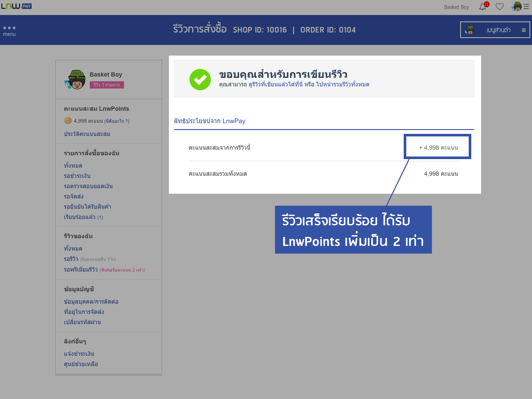
Task: Open ประวัติคะแนนสะสม points history
Action: (x=87, y=134)
